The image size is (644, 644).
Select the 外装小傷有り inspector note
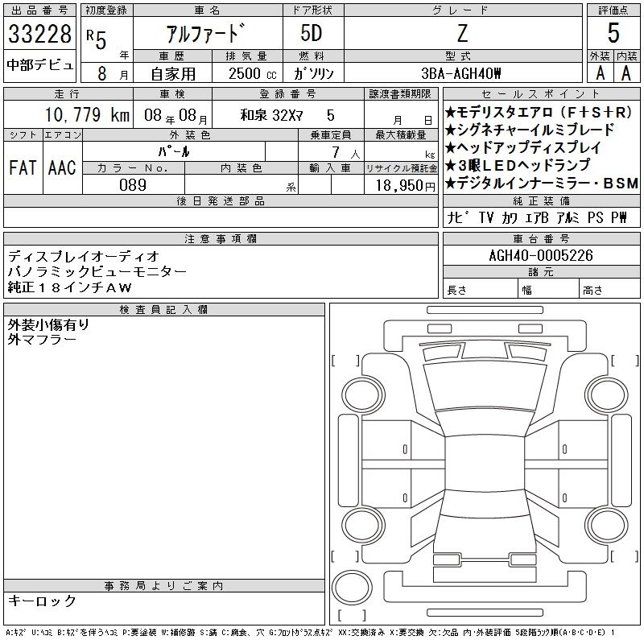(x=48, y=324)
